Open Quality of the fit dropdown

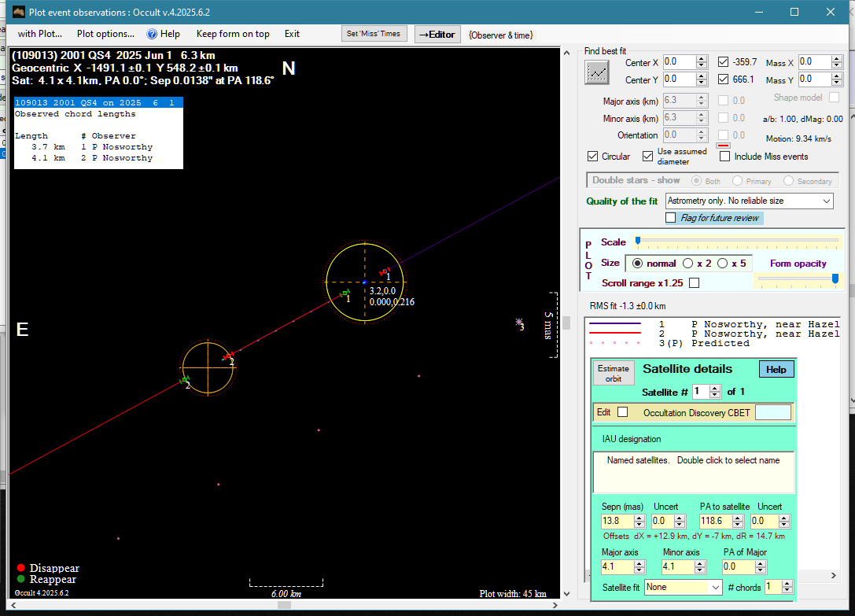pyautogui.click(x=826, y=201)
